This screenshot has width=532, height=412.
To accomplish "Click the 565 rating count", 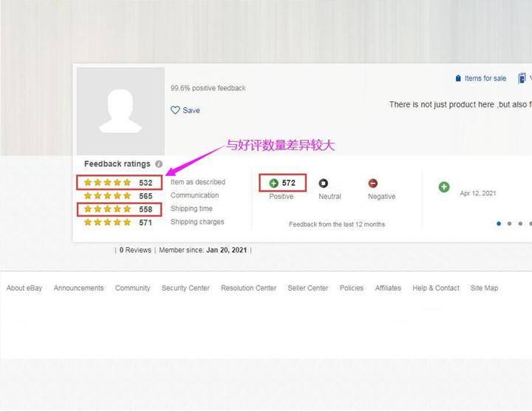I will pos(146,196).
